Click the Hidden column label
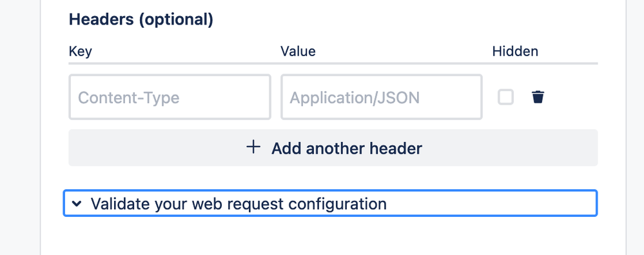This screenshot has height=255, width=644. (x=515, y=52)
